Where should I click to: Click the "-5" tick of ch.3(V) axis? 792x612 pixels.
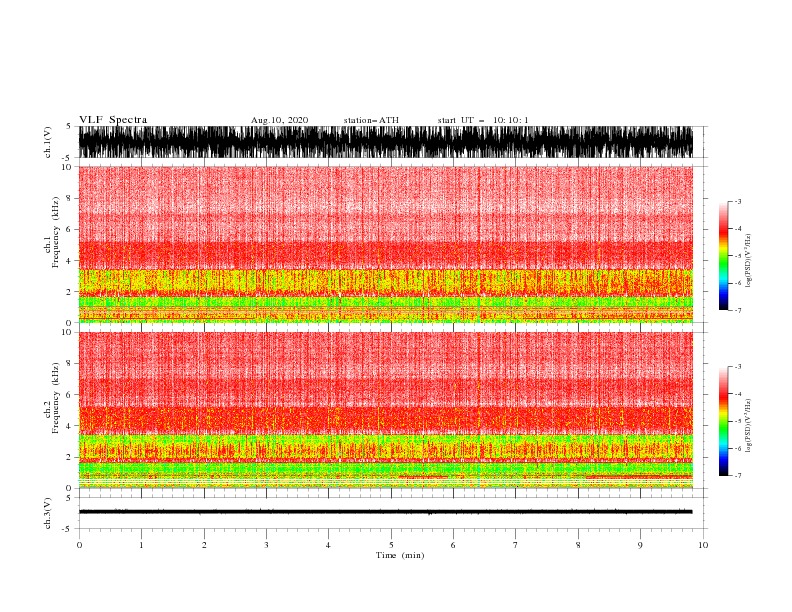click(x=68, y=529)
